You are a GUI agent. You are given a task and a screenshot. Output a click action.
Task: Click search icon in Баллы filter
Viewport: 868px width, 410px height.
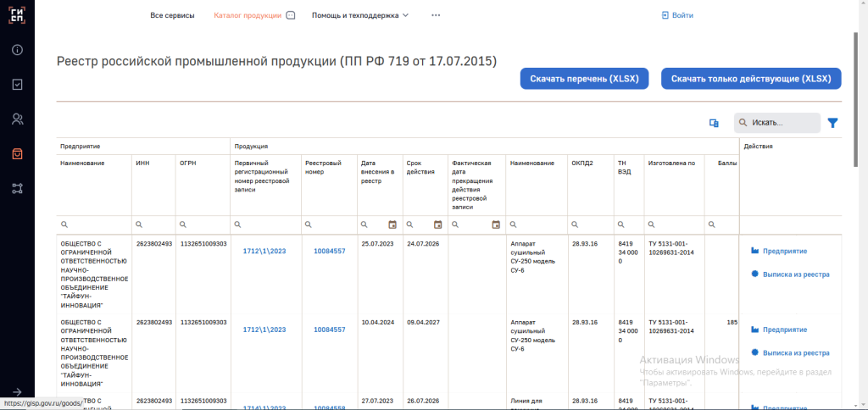[x=712, y=224]
